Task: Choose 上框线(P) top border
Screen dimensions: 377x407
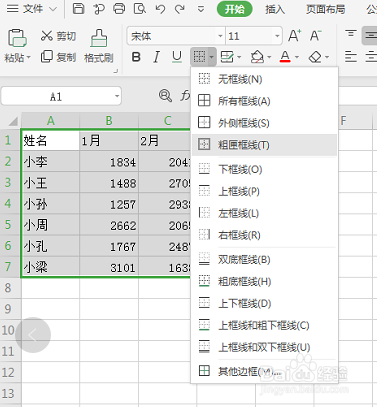Action: (x=265, y=191)
